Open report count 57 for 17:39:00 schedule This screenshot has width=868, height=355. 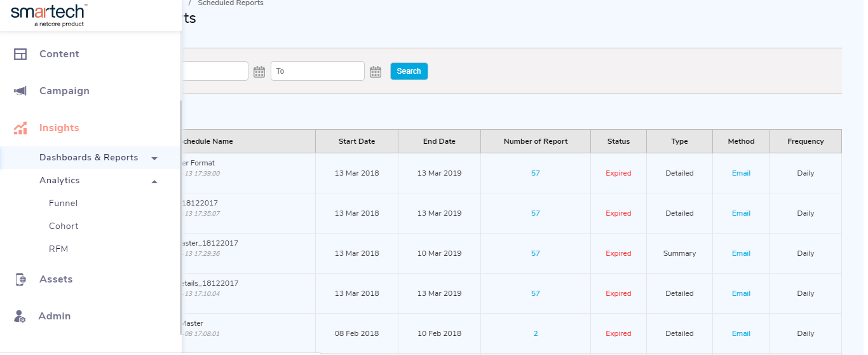(536, 173)
